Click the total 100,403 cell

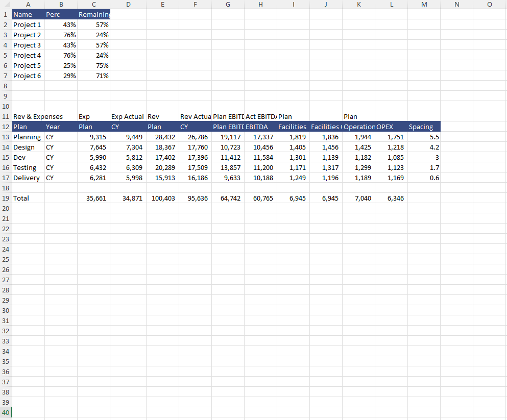click(163, 198)
